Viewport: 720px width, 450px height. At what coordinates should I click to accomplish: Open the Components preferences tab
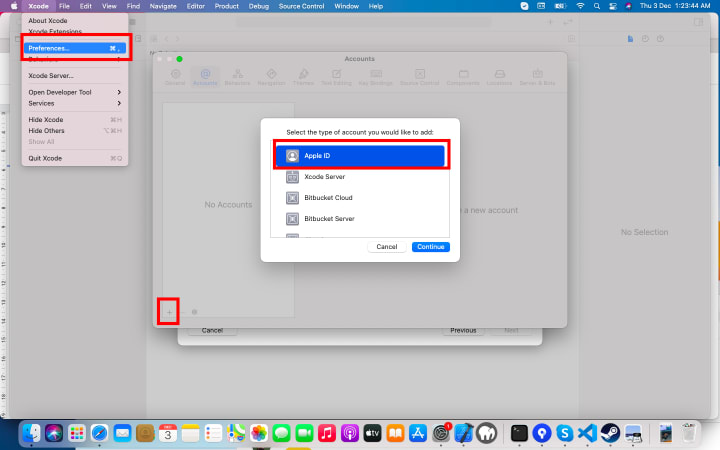[463, 77]
